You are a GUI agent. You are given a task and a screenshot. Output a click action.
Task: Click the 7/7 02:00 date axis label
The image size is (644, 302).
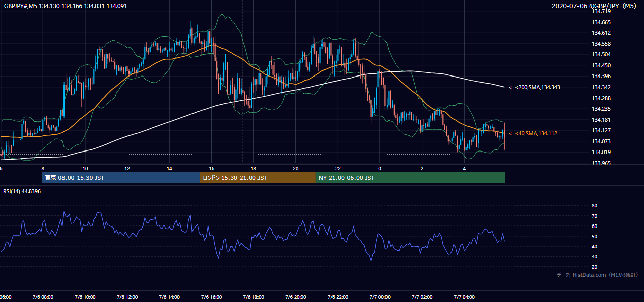coord(422,297)
